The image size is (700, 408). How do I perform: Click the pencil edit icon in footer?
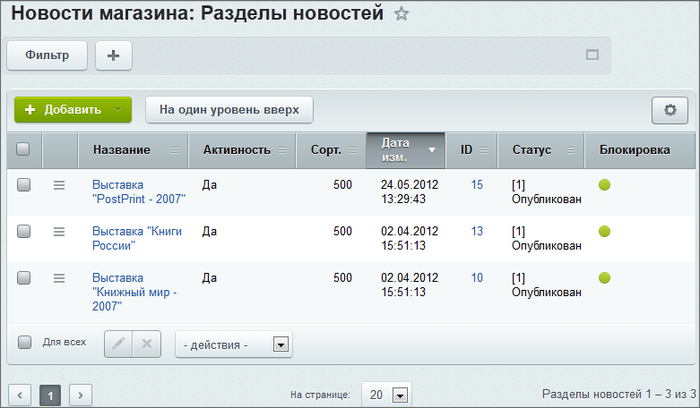pyautogui.click(x=118, y=344)
